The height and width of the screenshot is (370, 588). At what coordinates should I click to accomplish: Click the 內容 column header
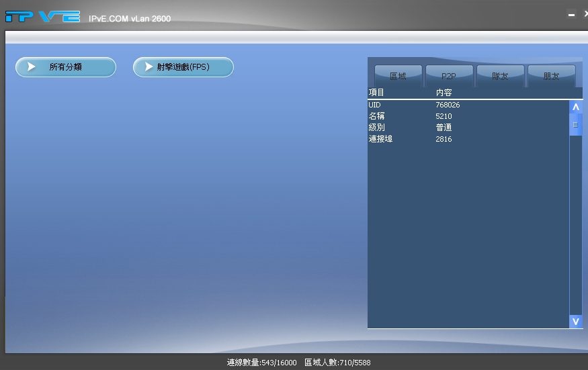click(444, 93)
